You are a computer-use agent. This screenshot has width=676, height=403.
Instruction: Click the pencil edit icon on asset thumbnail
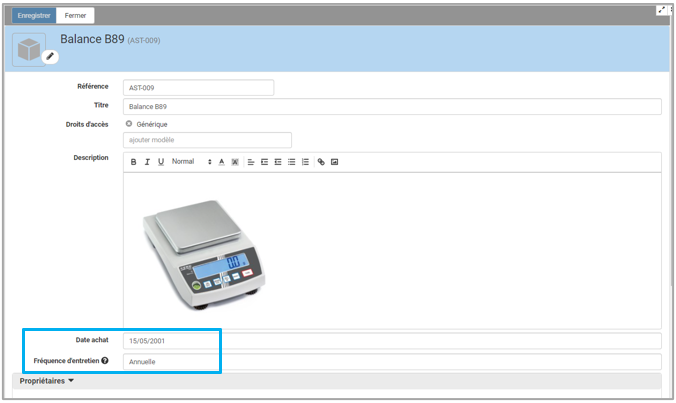(50, 57)
